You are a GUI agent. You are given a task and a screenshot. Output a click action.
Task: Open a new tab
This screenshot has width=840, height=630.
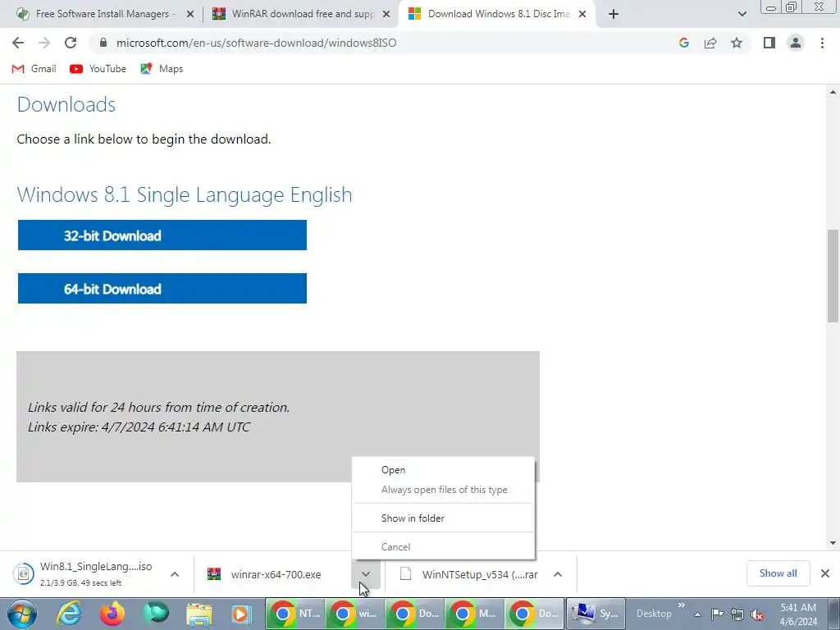click(x=614, y=14)
